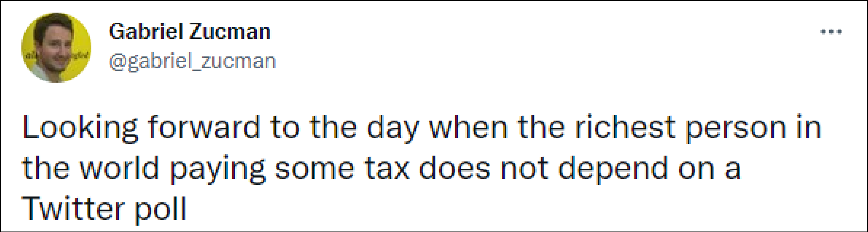The image size is (868, 232).
Task: Click the phrase "richest person" in the tweet
Action: (680, 128)
